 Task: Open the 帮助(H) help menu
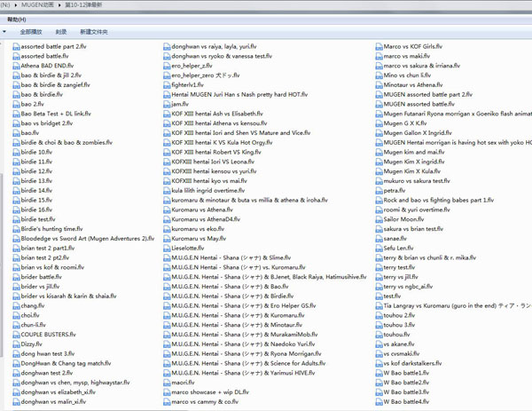(17, 20)
